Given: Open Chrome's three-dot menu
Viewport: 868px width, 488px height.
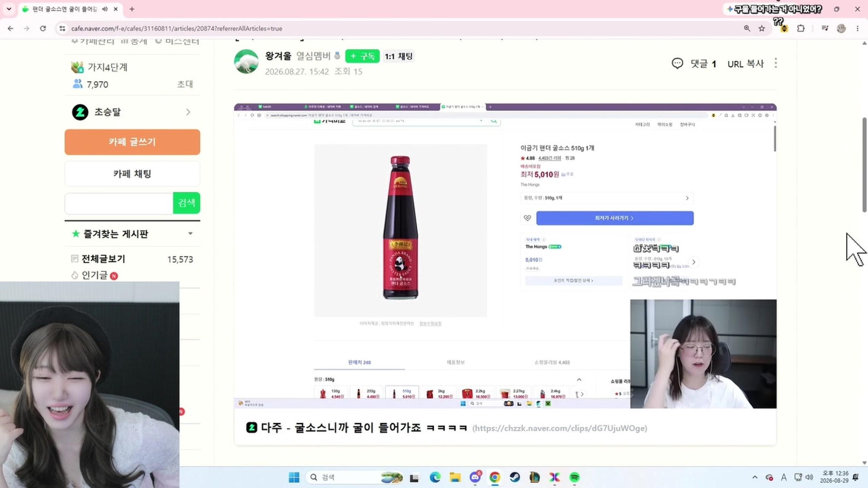Looking at the screenshot, I should 858,29.
